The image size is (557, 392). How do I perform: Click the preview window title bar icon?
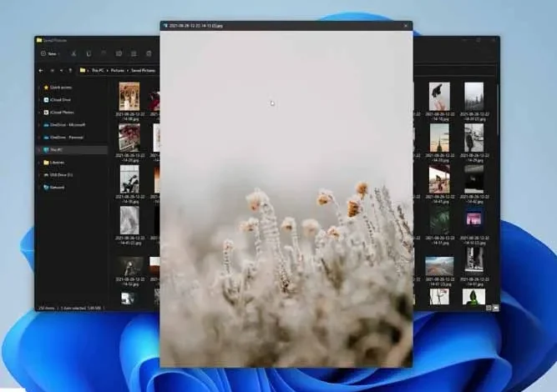[x=165, y=26]
